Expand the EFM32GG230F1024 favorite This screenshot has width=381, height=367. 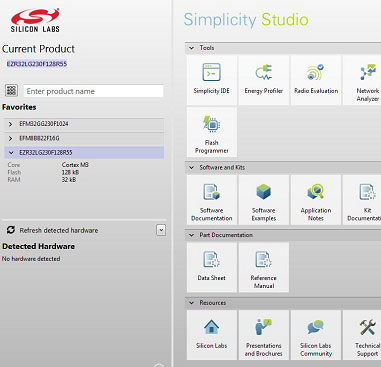(10, 124)
